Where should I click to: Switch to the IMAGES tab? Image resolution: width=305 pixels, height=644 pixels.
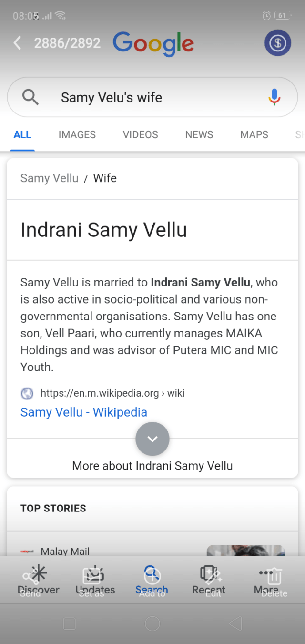(x=77, y=135)
